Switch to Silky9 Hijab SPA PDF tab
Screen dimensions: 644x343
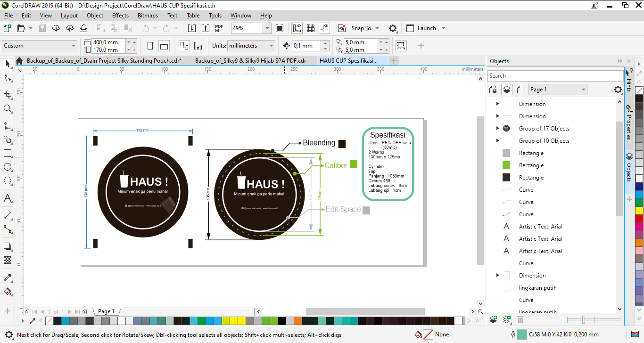pos(250,61)
